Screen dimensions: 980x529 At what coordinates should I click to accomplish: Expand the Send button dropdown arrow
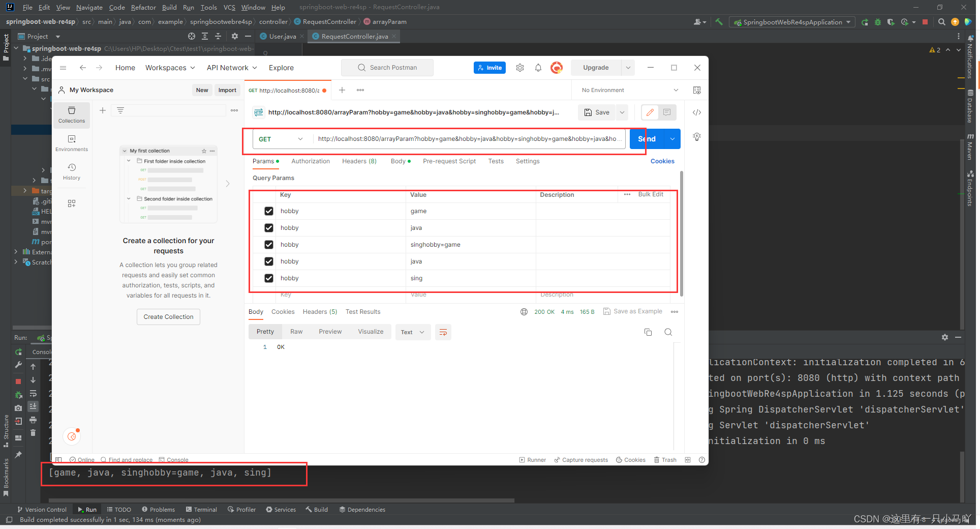pyautogui.click(x=672, y=139)
